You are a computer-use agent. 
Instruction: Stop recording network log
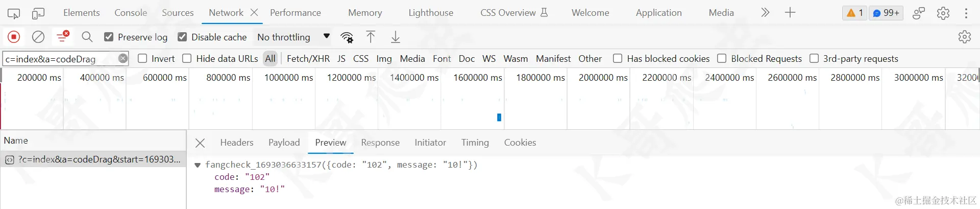[x=14, y=37]
